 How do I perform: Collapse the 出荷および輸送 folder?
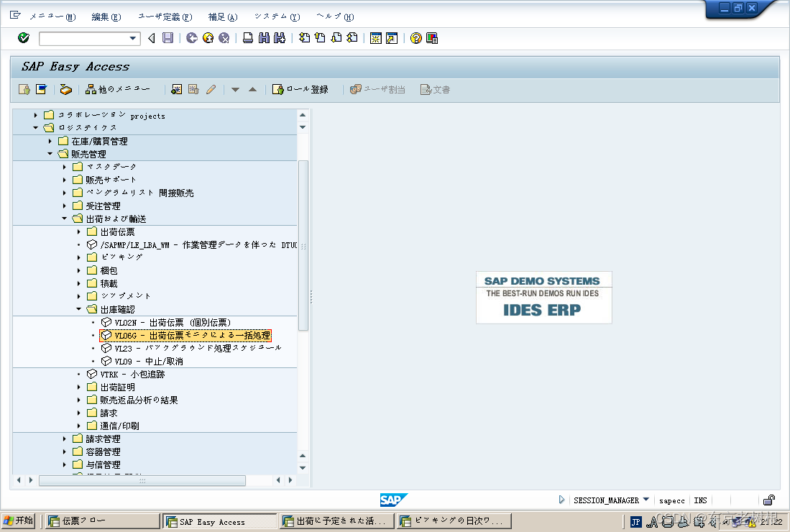(x=65, y=219)
